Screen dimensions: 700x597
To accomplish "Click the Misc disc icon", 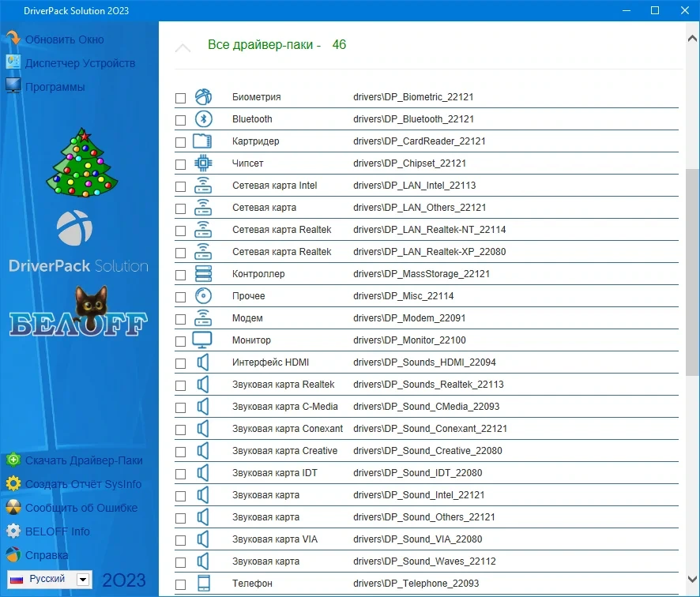I will click(203, 296).
